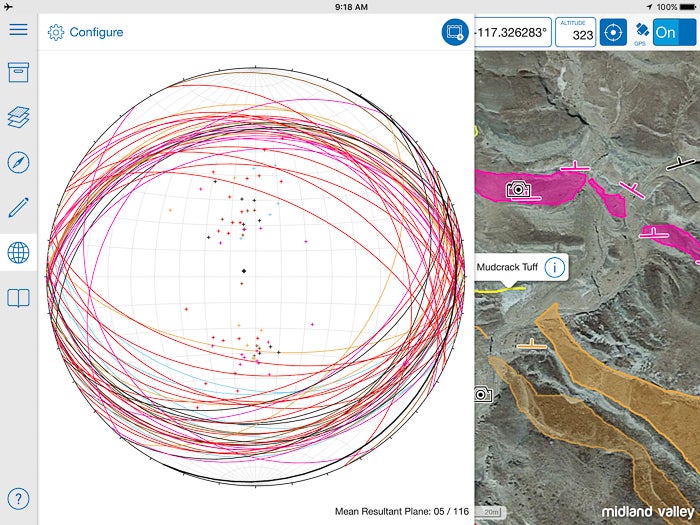Center map on current location target
The width and height of the screenshot is (700, 525).
point(612,32)
